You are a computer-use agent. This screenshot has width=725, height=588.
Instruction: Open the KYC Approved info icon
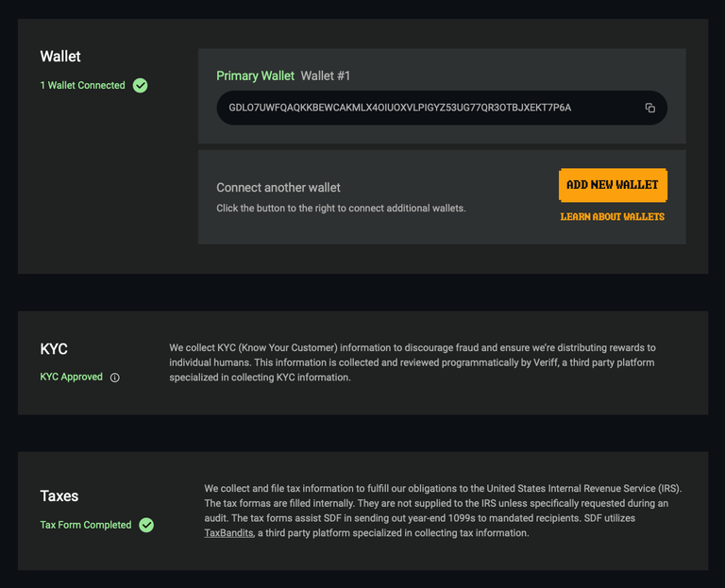tap(115, 378)
